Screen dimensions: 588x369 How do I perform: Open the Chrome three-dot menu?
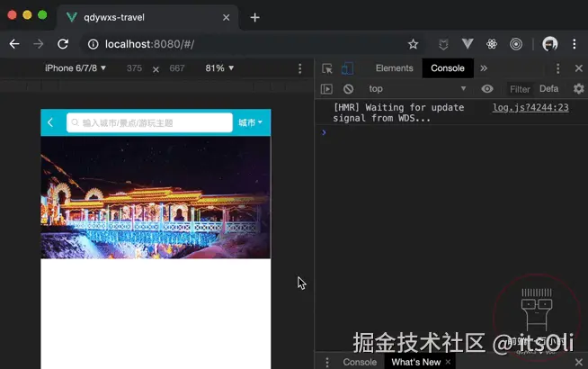pos(575,44)
